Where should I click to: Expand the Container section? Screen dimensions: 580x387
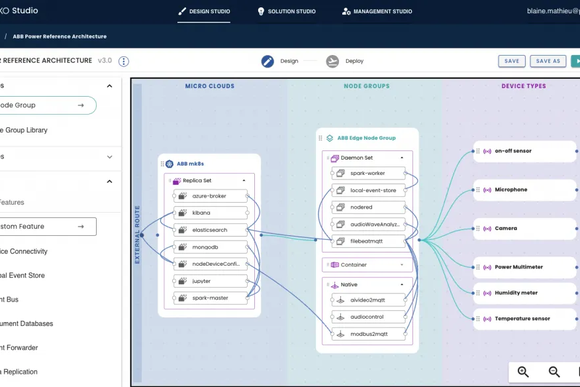coord(402,265)
